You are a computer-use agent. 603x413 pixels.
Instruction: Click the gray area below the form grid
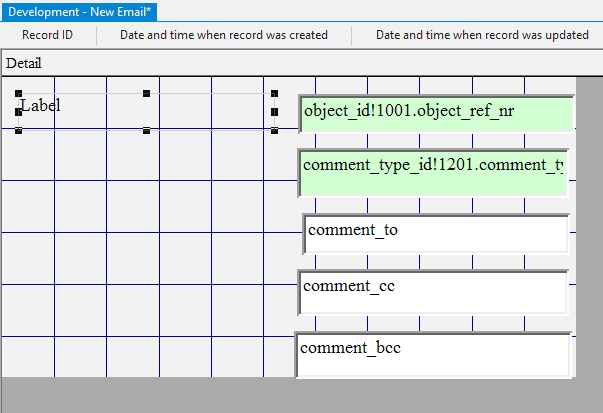click(300, 396)
